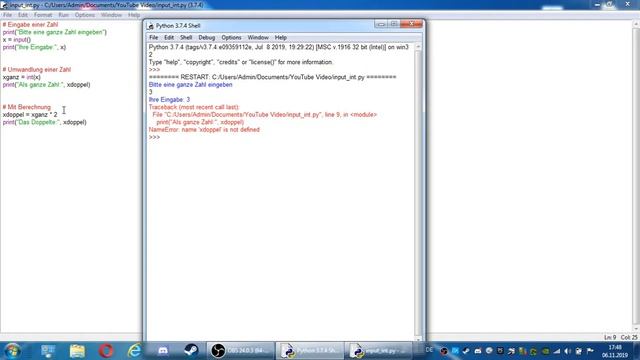
Task: Open Run menu in the editor window
Action: (63, 15)
